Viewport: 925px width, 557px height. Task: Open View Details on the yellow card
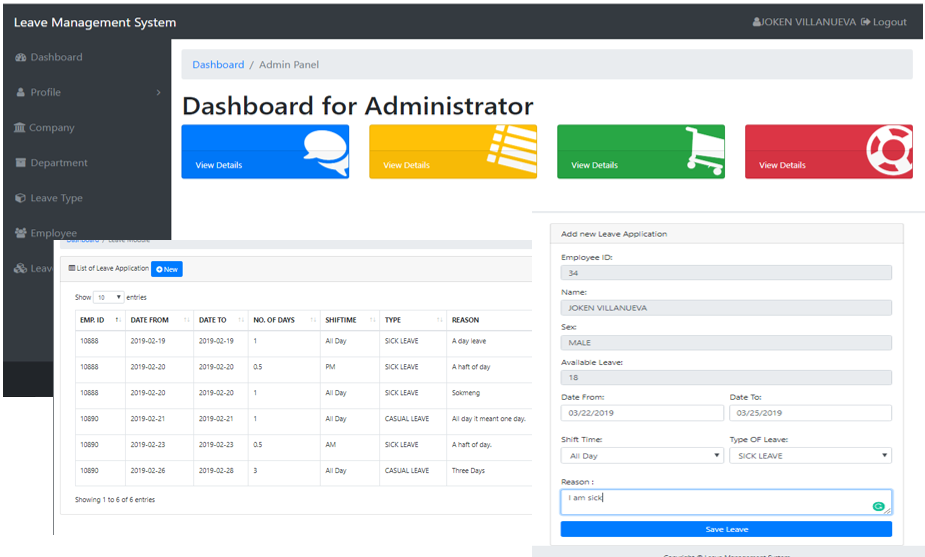[406, 165]
